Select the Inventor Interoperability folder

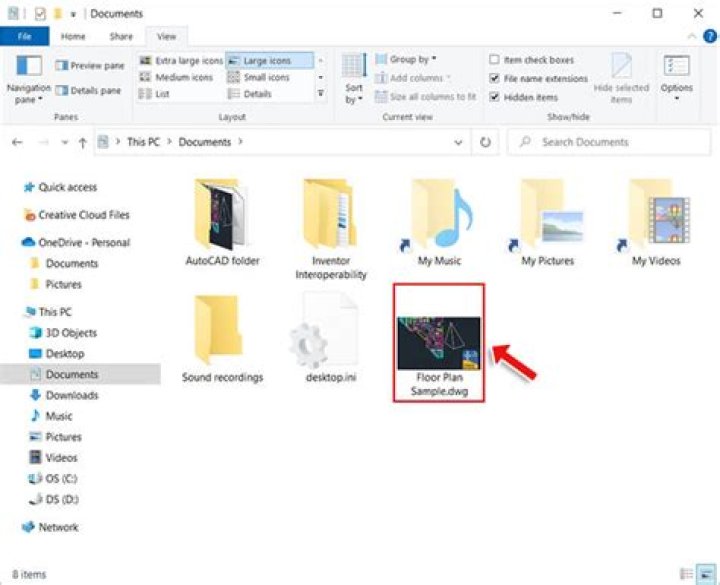(331, 229)
